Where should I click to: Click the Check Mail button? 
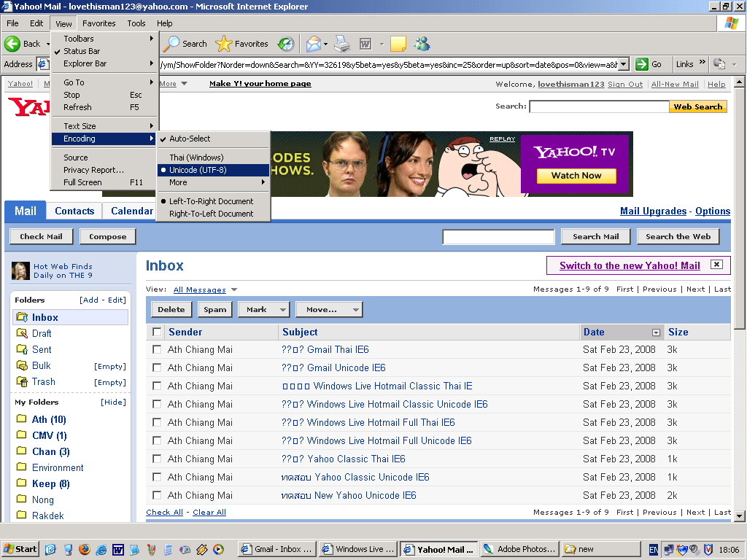point(41,237)
